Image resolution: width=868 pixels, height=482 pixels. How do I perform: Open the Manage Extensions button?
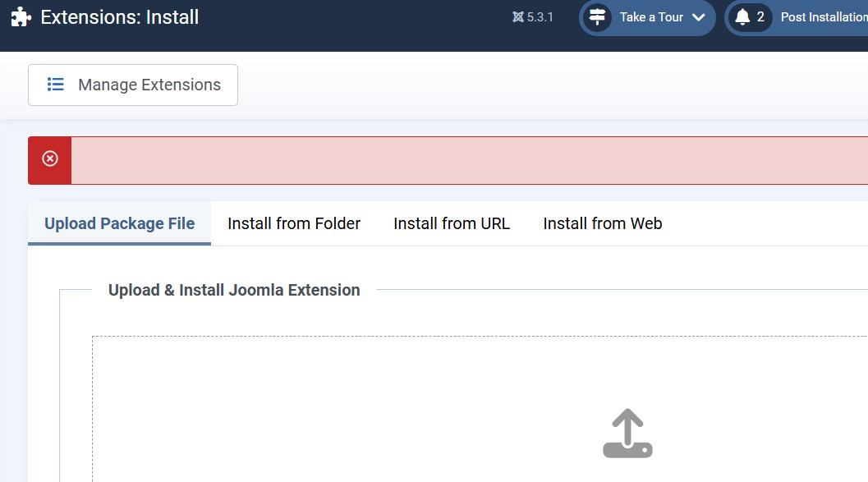coord(133,85)
